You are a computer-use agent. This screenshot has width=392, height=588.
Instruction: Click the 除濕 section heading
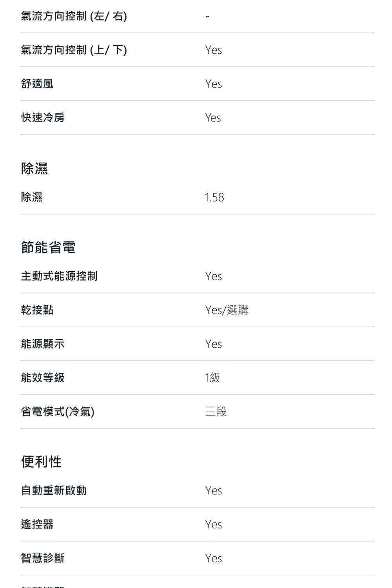(34, 168)
